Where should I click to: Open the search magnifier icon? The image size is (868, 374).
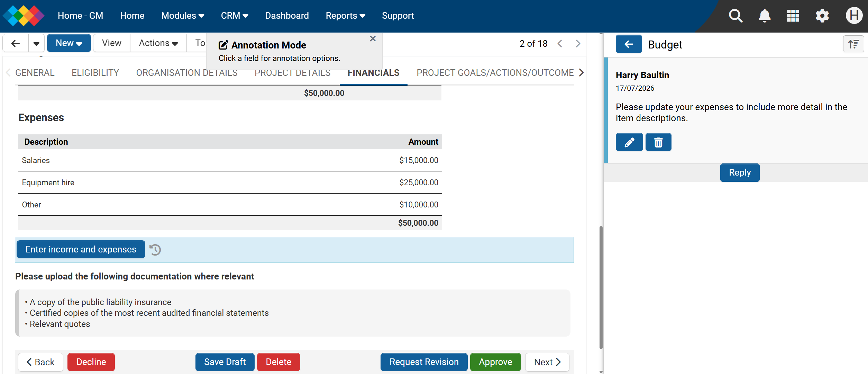coord(735,16)
